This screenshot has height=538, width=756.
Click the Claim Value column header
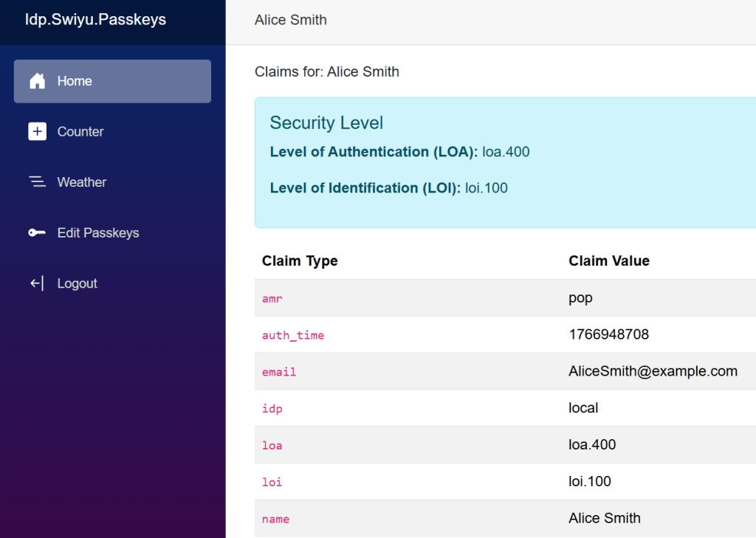[x=609, y=261]
